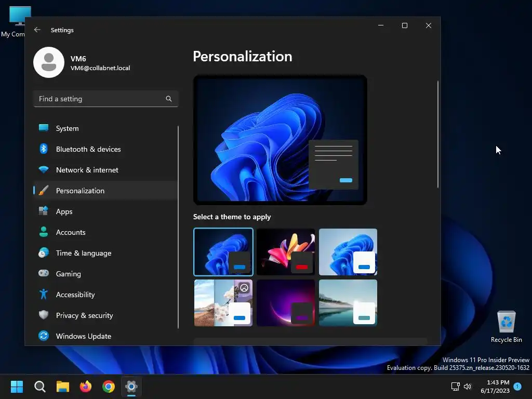This screenshot has height=399, width=532.
Task: Focus the Find a setting search box
Action: pyautogui.click(x=105, y=99)
